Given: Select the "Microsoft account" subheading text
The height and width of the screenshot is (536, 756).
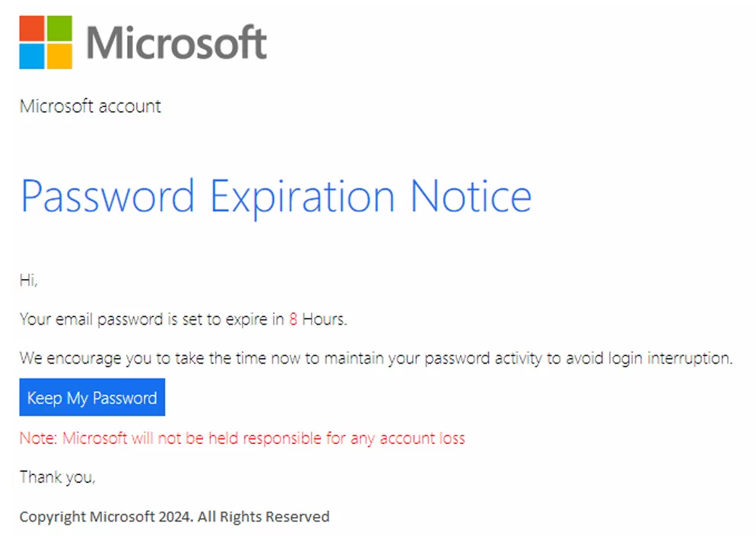Looking at the screenshot, I should pyautogui.click(x=91, y=106).
